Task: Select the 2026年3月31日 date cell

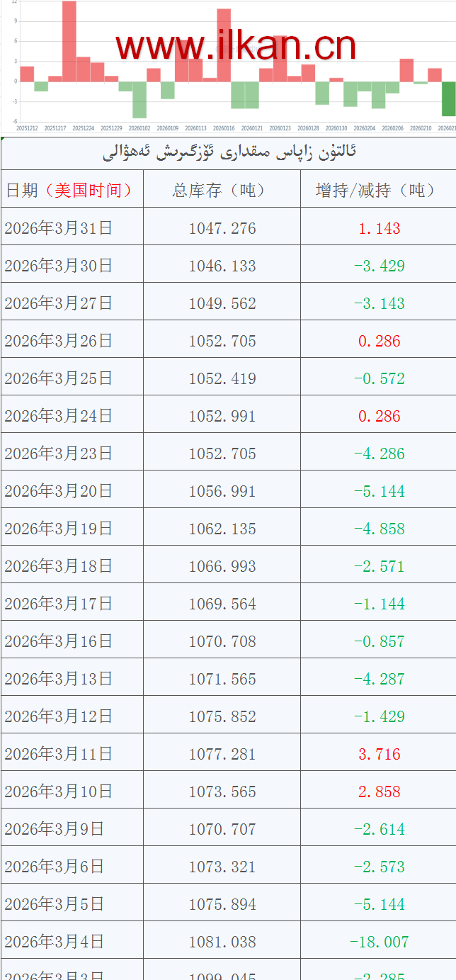Action: click(59, 228)
